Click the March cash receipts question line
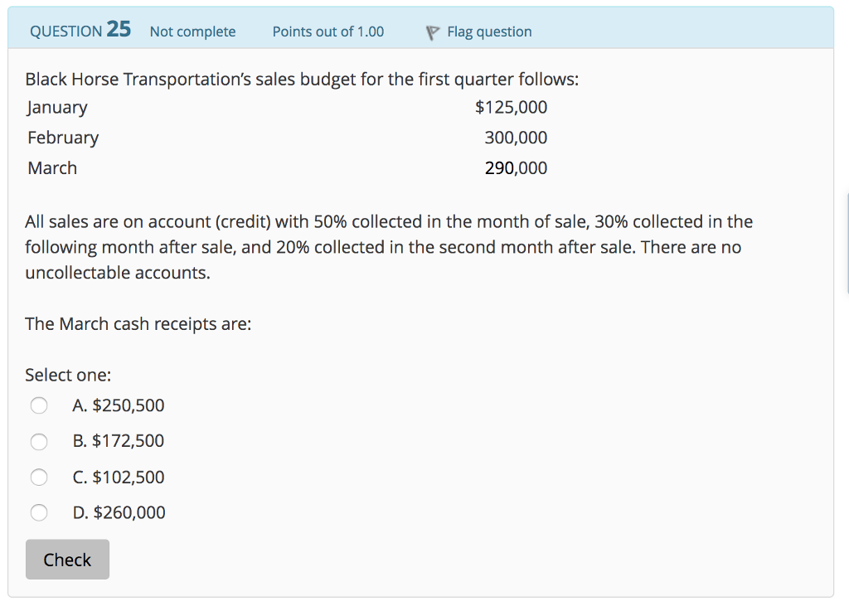 (x=138, y=323)
